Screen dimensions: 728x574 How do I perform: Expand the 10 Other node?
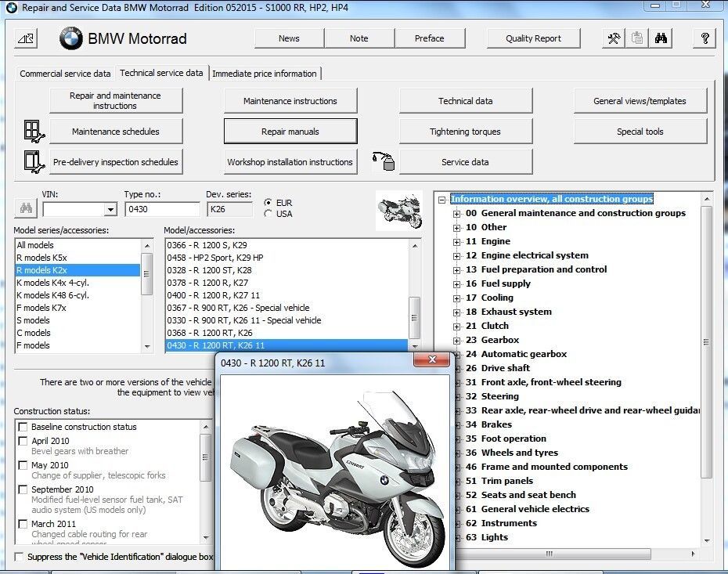point(457,228)
